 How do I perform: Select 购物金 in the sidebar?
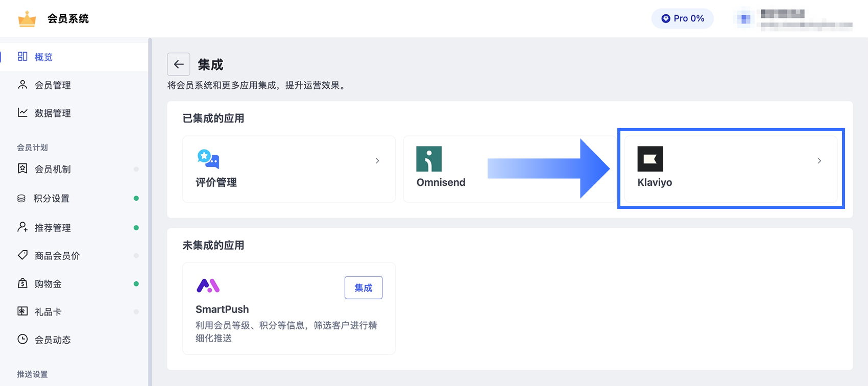point(74,283)
